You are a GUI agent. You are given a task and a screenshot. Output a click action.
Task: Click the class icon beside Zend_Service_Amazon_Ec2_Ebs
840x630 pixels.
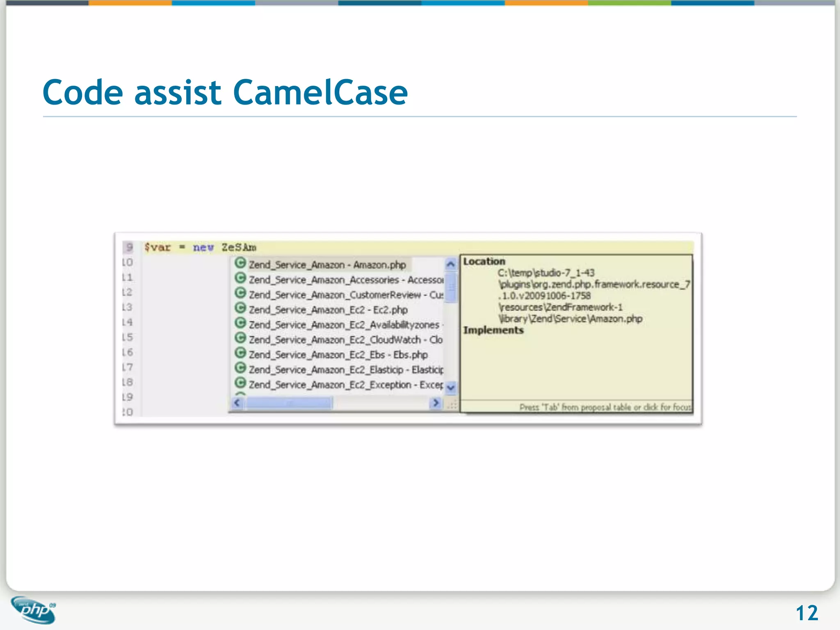(x=240, y=353)
